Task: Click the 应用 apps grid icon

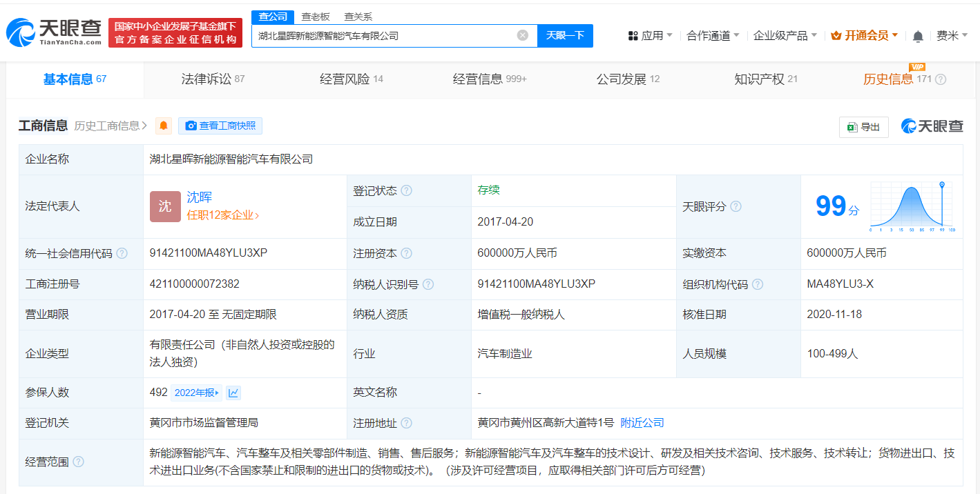Action: [633, 35]
